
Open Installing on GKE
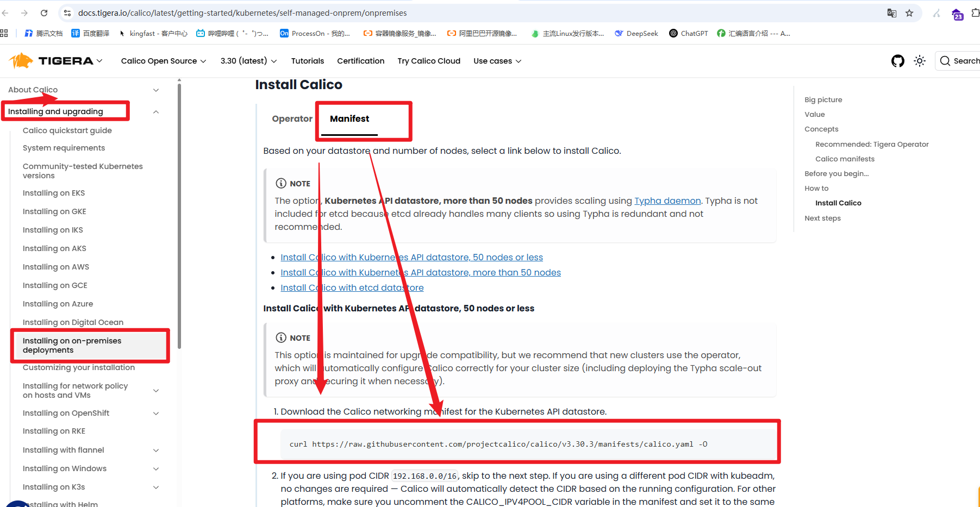(x=54, y=211)
